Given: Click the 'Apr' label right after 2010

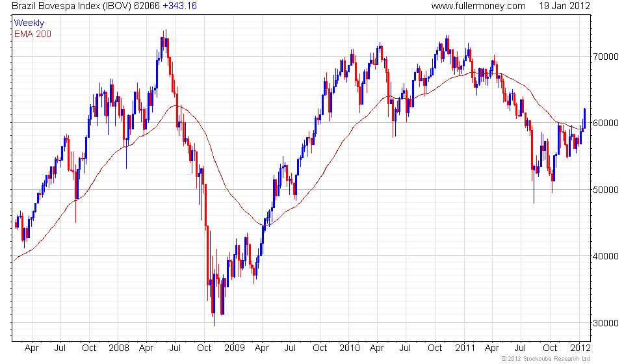Looking at the screenshot, I should pos(377,348).
